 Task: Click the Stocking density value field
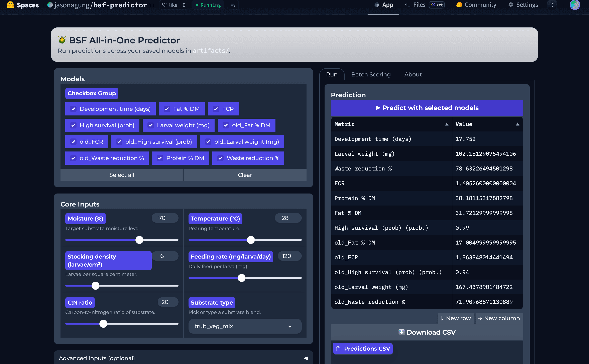tap(165, 256)
